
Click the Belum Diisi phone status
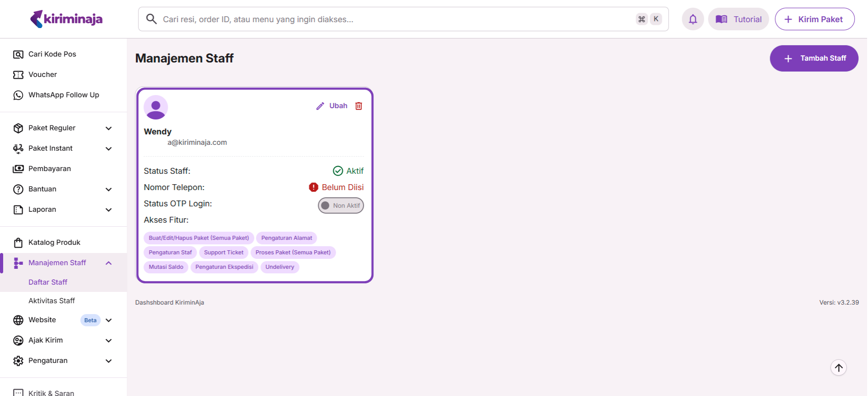coord(343,187)
